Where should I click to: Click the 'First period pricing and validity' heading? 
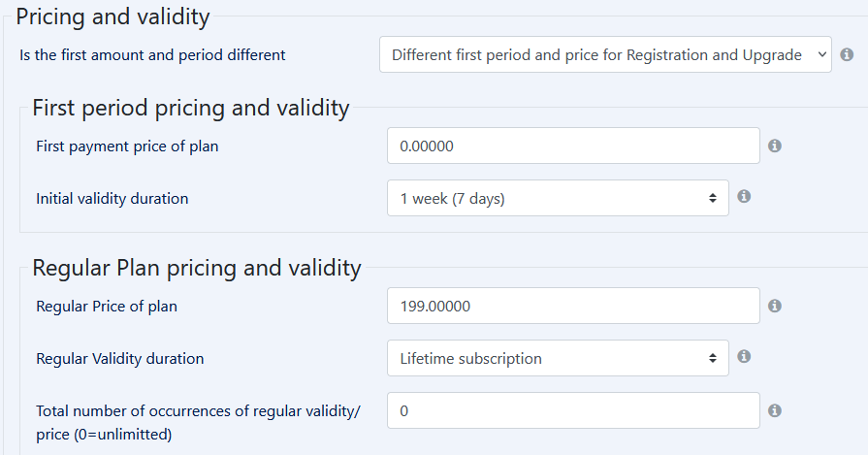191,108
